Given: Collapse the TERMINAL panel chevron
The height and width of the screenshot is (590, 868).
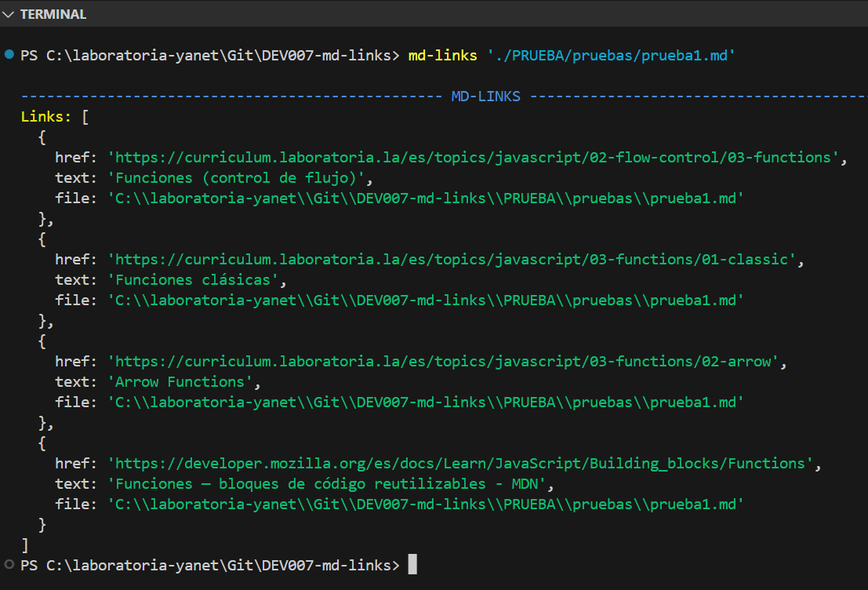Looking at the screenshot, I should (x=8, y=13).
